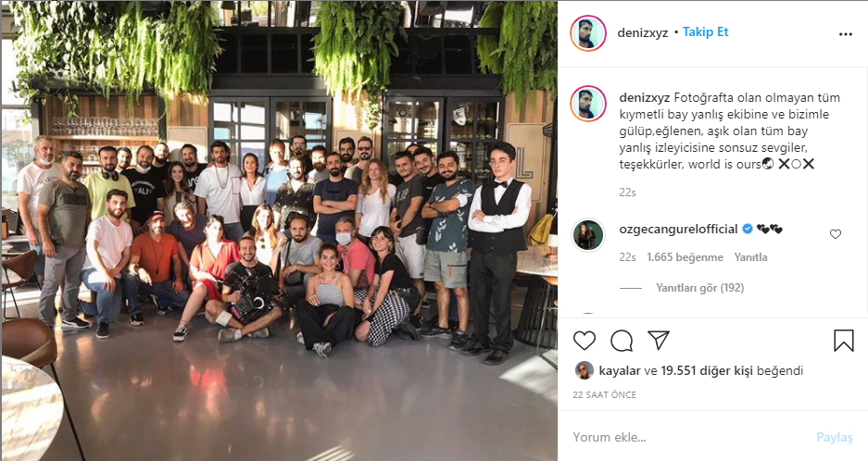
Task: Open kayalar's small avatar near likes
Action: pyautogui.click(x=584, y=370)
